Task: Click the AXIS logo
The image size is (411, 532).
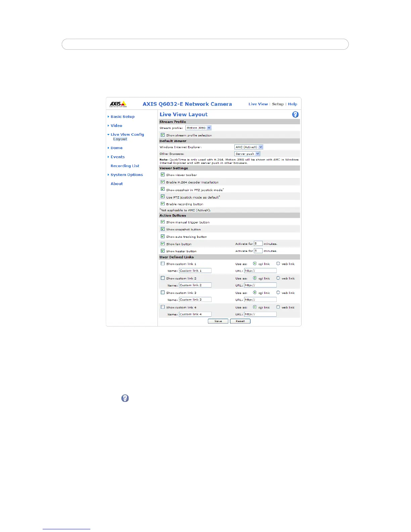Action: [x=118, y=104]
